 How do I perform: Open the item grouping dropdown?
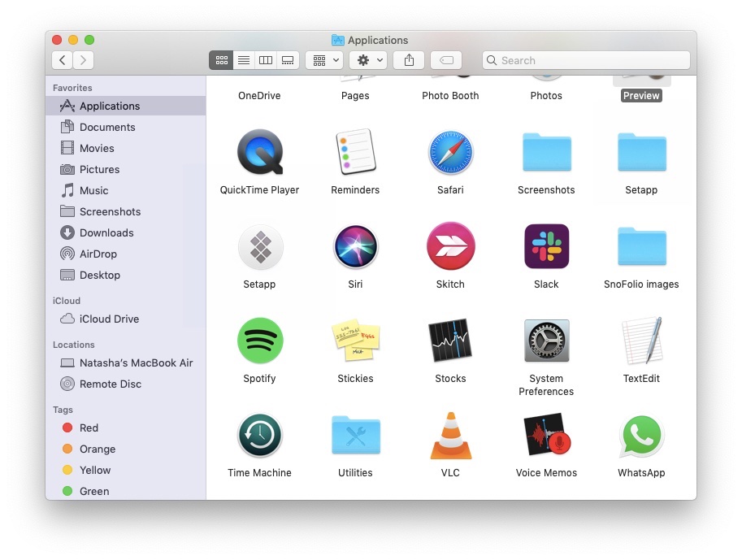point(323,59)
